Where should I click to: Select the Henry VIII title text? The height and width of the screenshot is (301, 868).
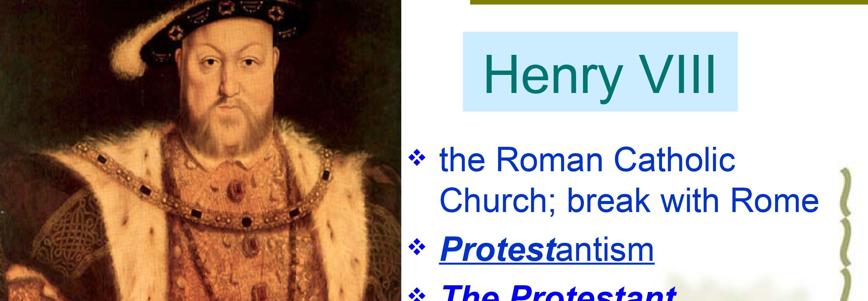[600, 76]
